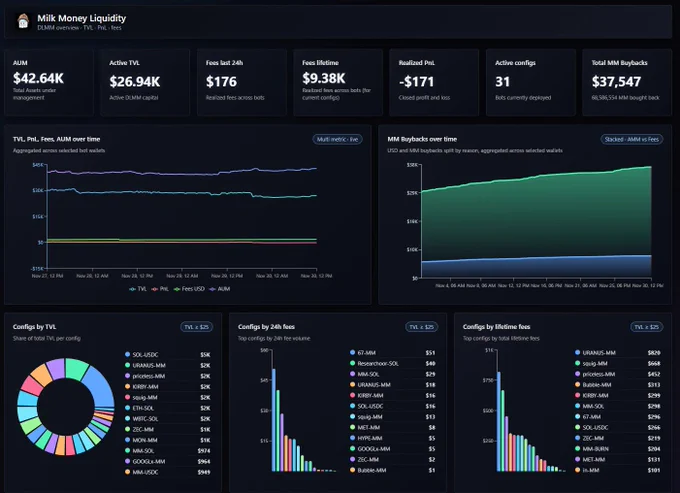This screenshot has width=680, height=493.
Task: Click the ZEC-MM $219 lifetime fees row
Action: [x=618, y=438]
